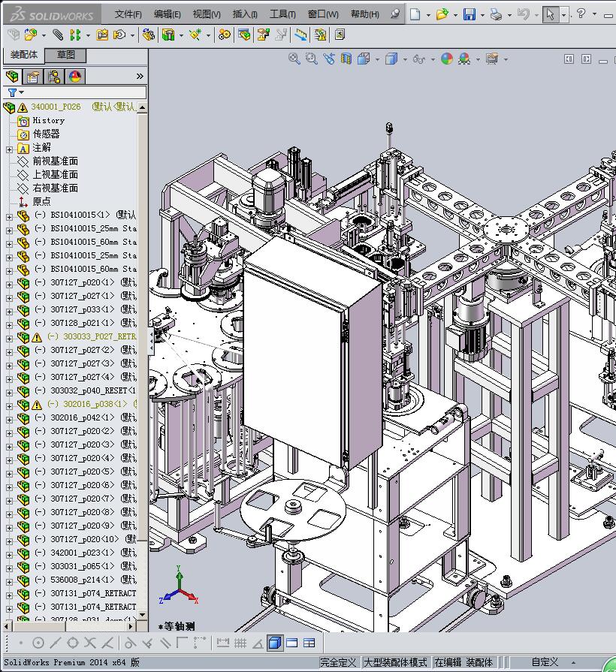The width and height of the screenshot is (616, 672).
Task: Open the 窗口(W) menu
Action: [323, 14]
